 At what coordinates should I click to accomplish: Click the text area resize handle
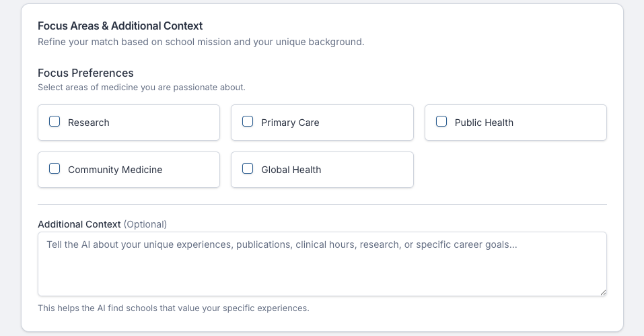(x=603, y=292)
